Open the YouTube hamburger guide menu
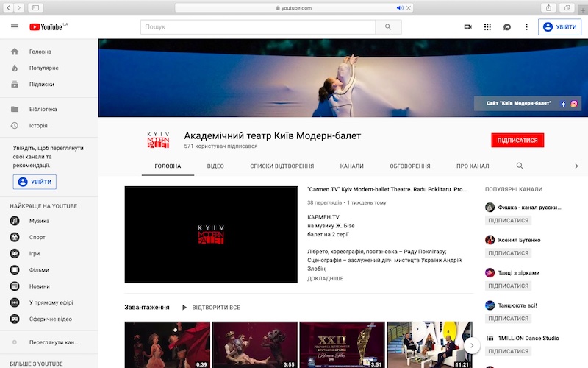This screenshot has width=588, height=368. (15, 27)
